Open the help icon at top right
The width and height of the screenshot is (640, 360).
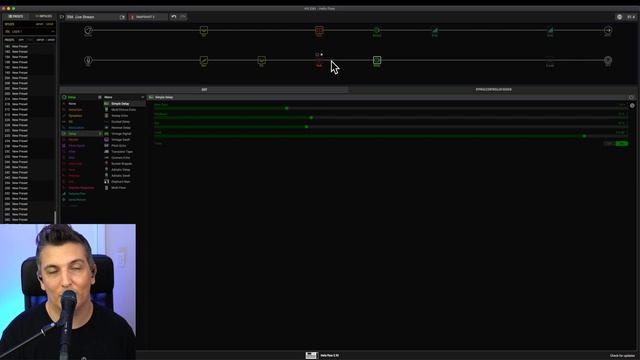619,17
